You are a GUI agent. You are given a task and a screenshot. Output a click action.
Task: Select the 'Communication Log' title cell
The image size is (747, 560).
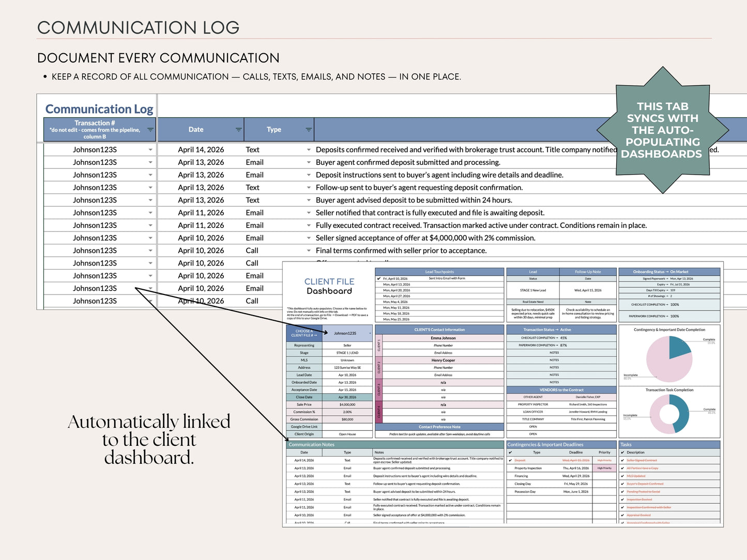point(99,109)
